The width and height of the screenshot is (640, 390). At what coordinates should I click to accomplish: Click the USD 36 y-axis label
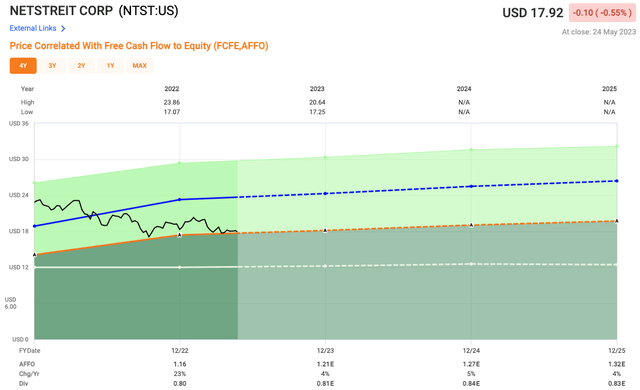tap(19, 123)
